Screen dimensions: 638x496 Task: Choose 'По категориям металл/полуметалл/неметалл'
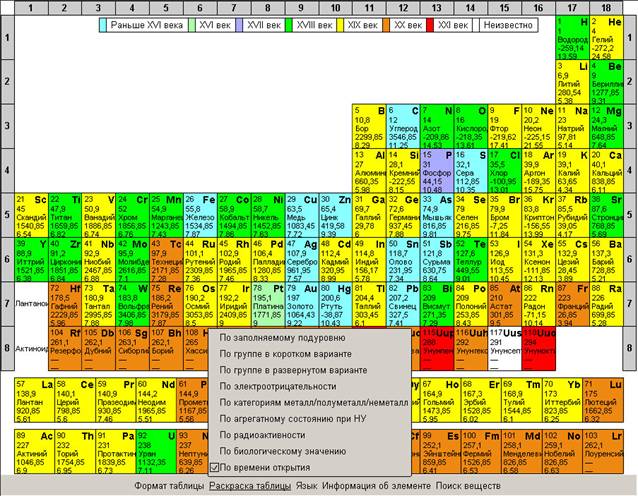pyautogui.click(x=314, y=402)
